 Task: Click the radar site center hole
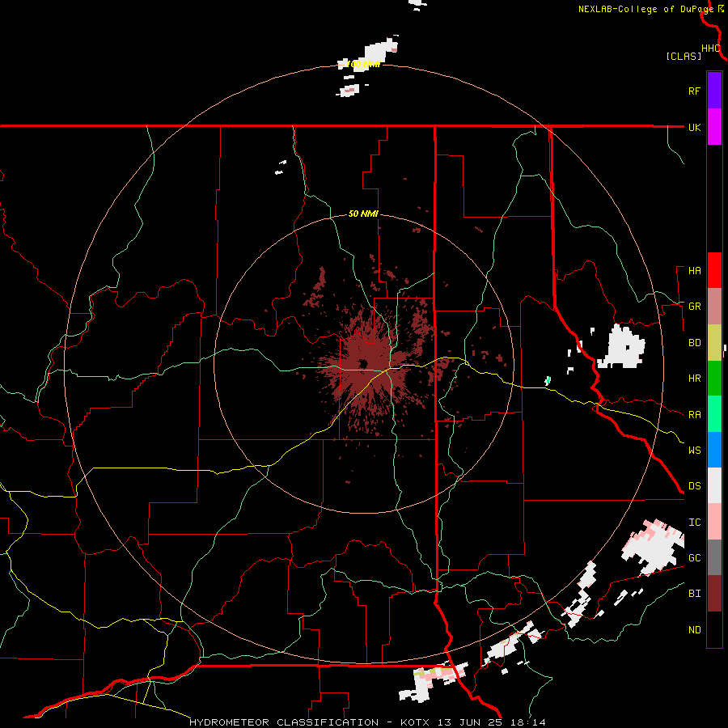[362, 363]
